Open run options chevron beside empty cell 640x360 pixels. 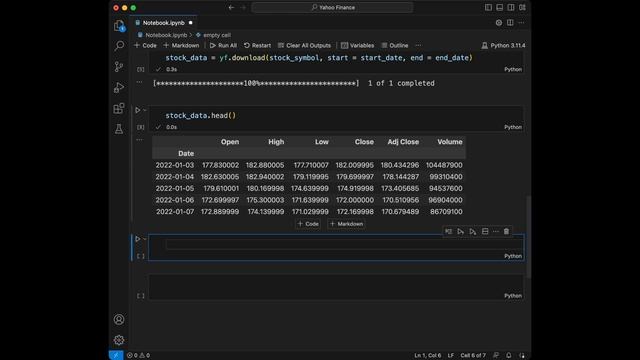[144, 239]
